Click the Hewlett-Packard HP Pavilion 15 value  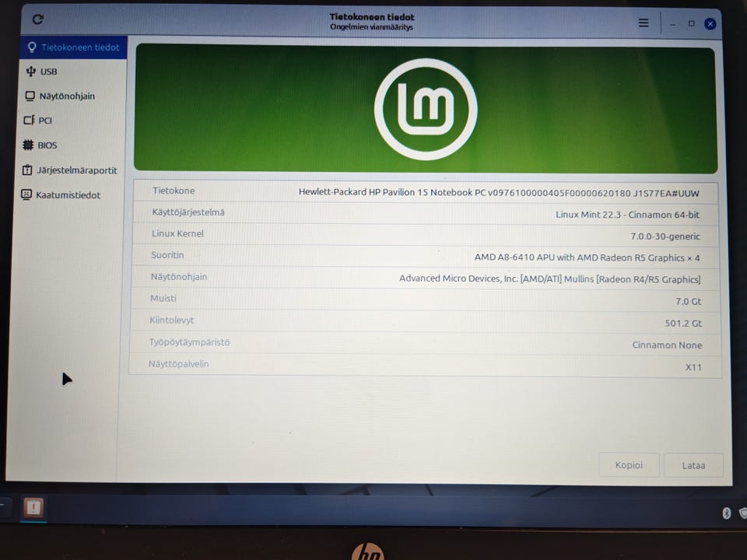(x=499, y=192)
